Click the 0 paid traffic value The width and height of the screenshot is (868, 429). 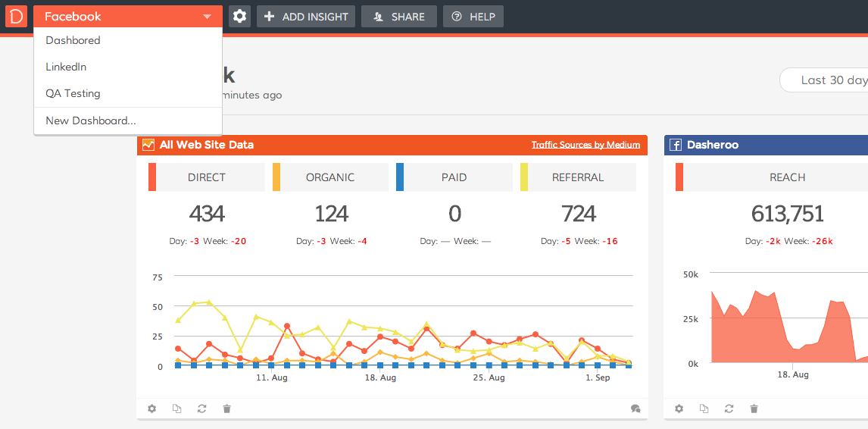tap(454, 214)
